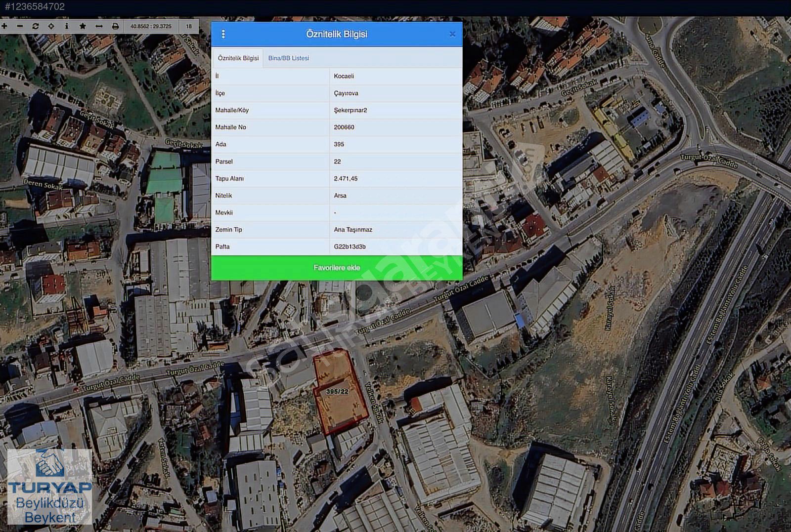Screen dimensions: 791x532
Task: Open favorites star icon in toolbar
Action: pos(83,26)
